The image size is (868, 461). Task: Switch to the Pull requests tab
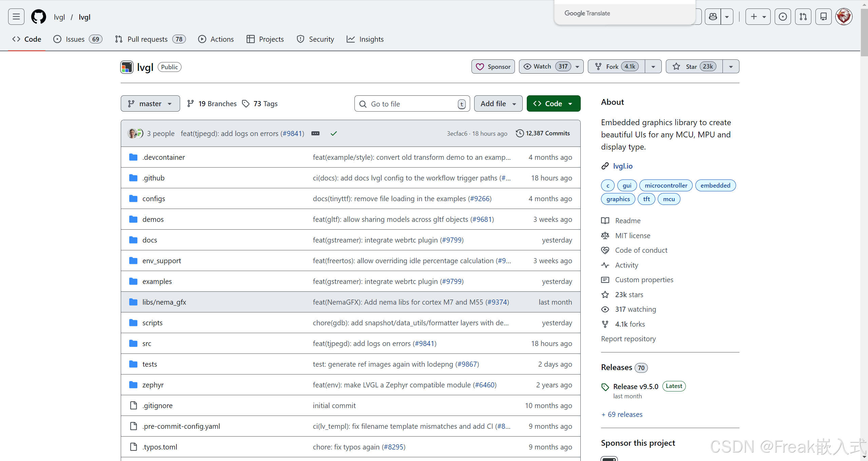[x=147, y=39]
